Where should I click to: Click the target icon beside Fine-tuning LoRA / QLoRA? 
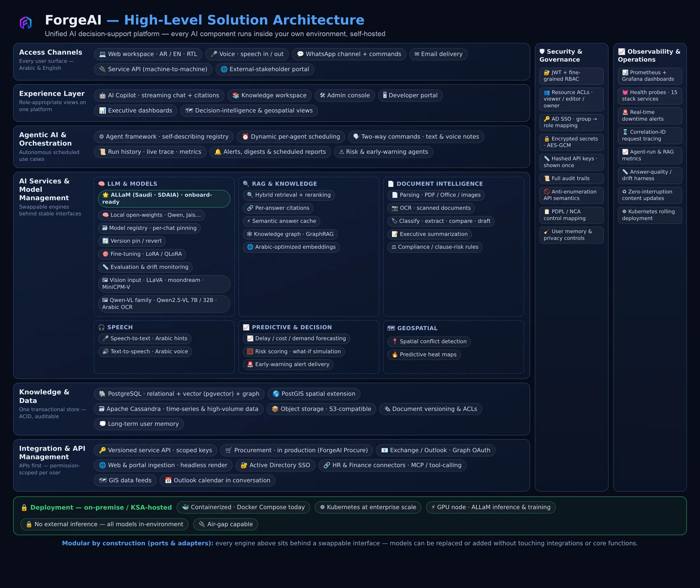click(x=105, y=254)
